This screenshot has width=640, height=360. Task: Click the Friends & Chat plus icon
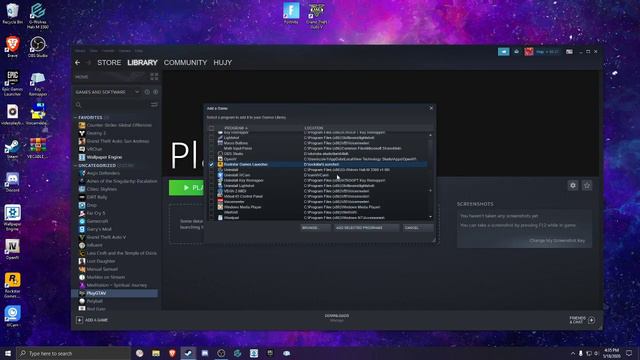click(591, 320)
